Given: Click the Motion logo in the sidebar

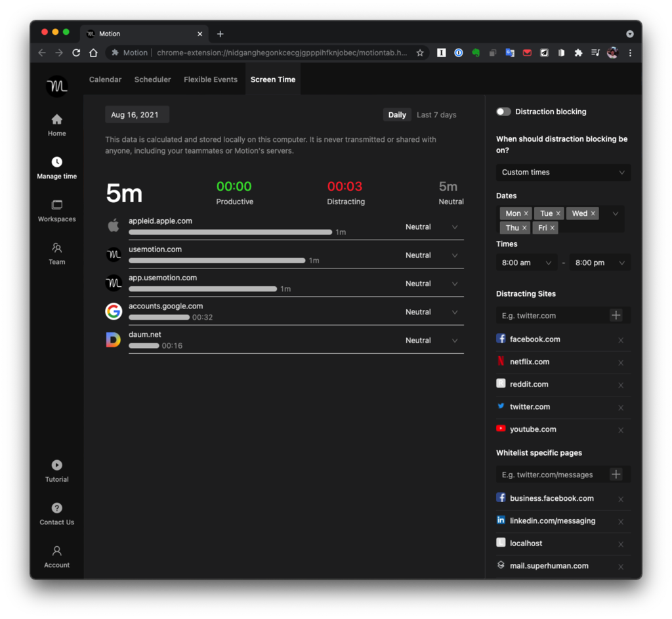Looking at the screenshot, I should tap(56, 86).
